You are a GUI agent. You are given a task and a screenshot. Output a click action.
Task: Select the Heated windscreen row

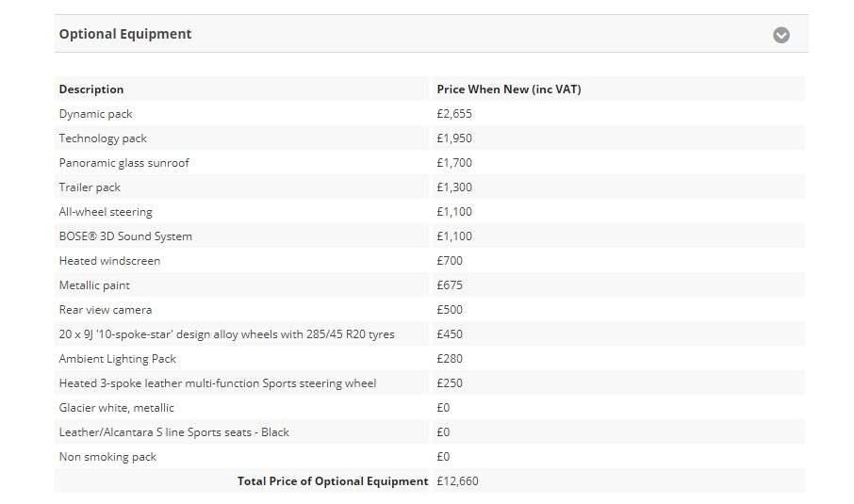[x=430, y=261]
